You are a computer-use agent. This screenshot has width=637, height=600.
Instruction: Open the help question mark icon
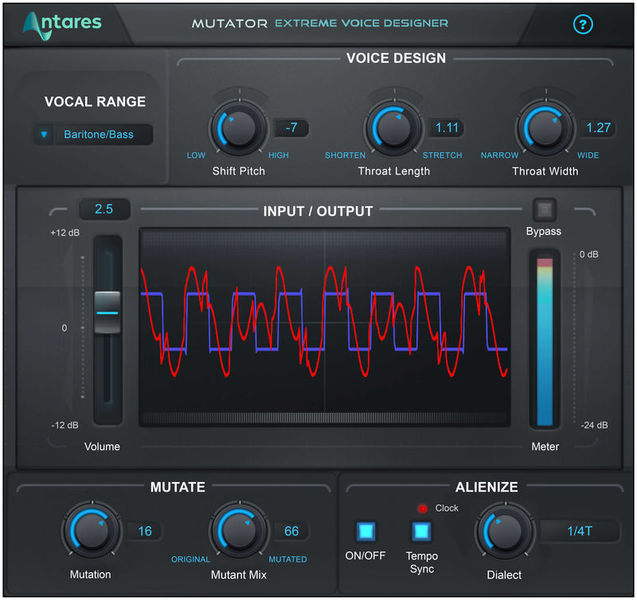tap(583, 25)
